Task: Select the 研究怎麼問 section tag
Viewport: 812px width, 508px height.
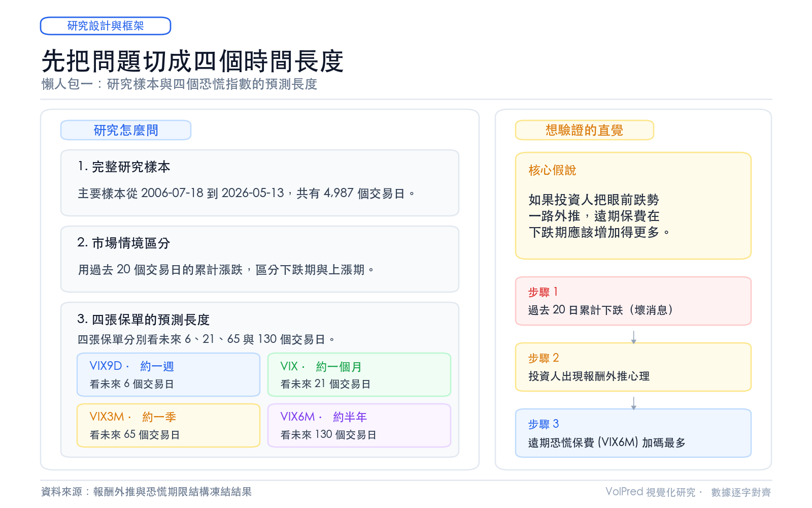Action: click(126, 130)
